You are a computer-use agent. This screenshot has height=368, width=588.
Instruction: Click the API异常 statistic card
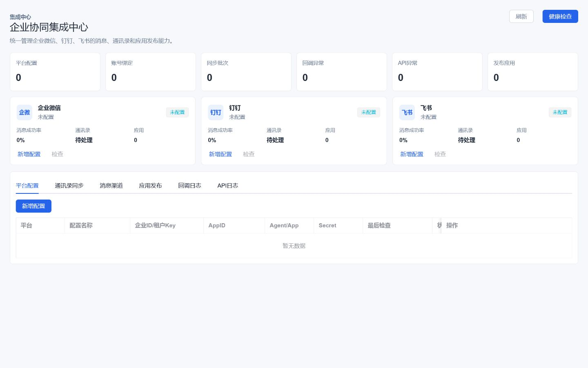(437, 72)
